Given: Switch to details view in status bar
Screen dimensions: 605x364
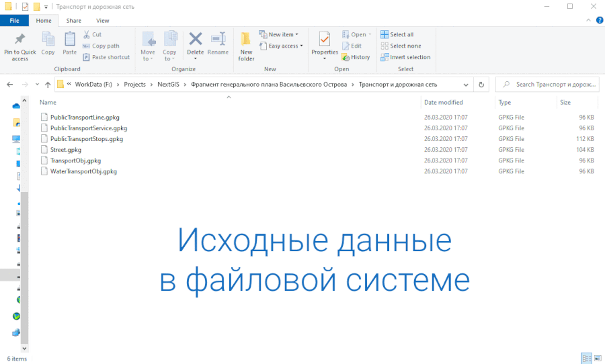Looking at the screenshot, I should (586, 359).
